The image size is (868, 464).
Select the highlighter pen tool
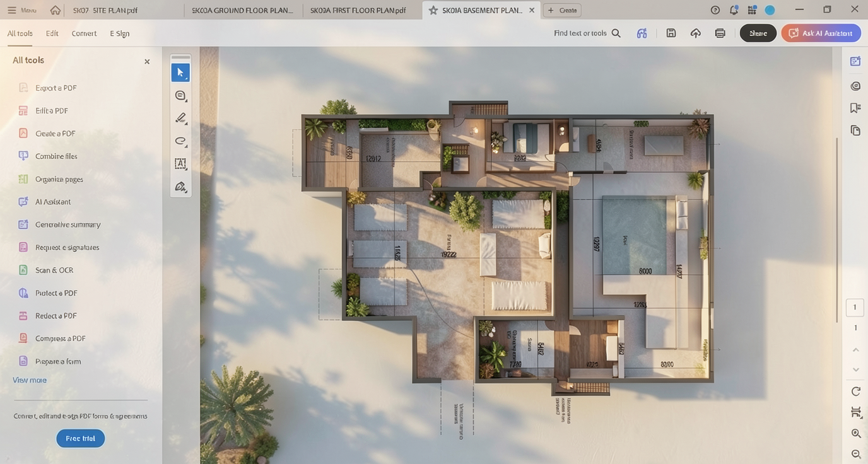pyautogui.click(x=180, y=118)
